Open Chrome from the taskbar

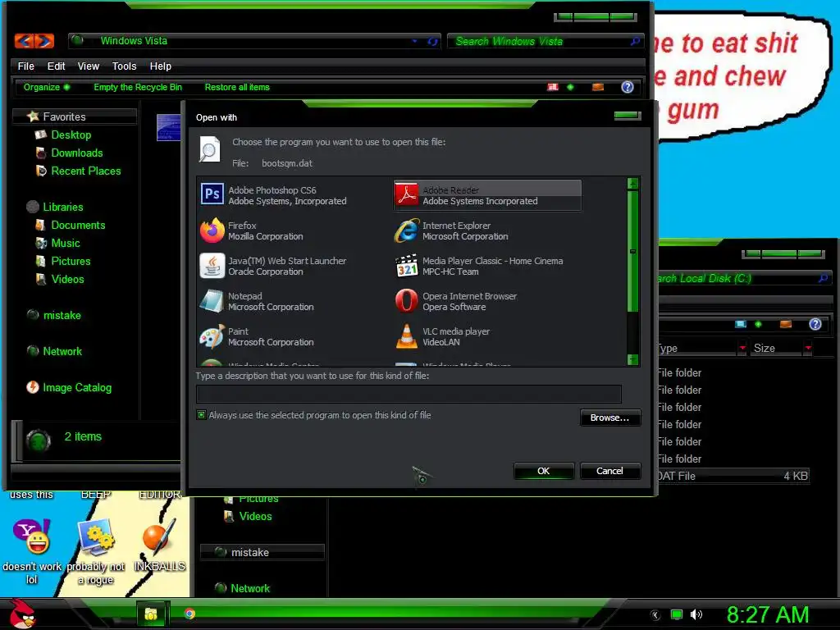point(189,614)
